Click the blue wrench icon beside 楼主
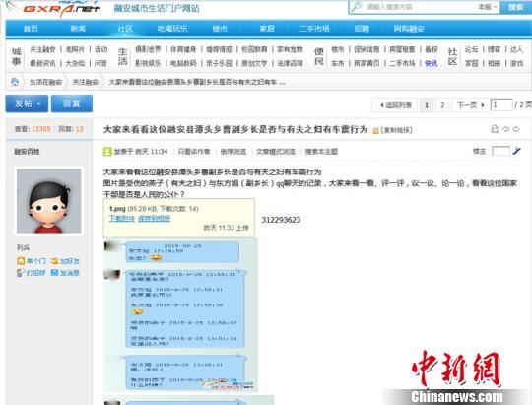The height and width of the screenshot is (405, 532). (516, 151)
